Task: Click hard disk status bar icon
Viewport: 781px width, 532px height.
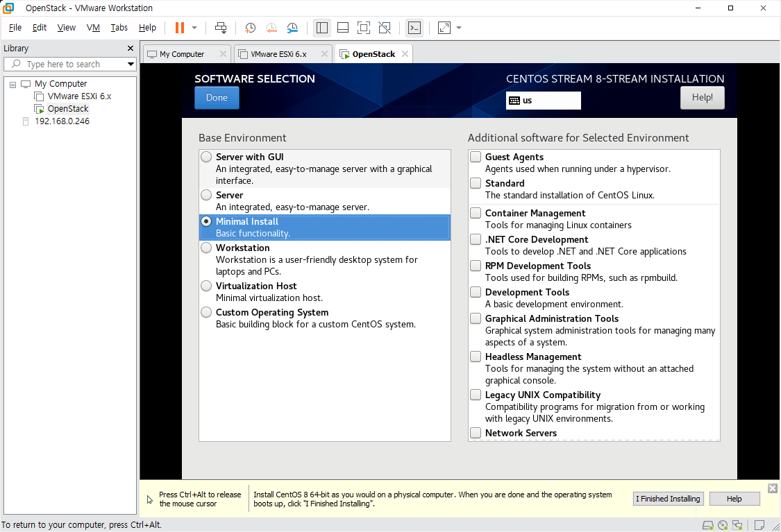Action: click(x=708, y=525)
